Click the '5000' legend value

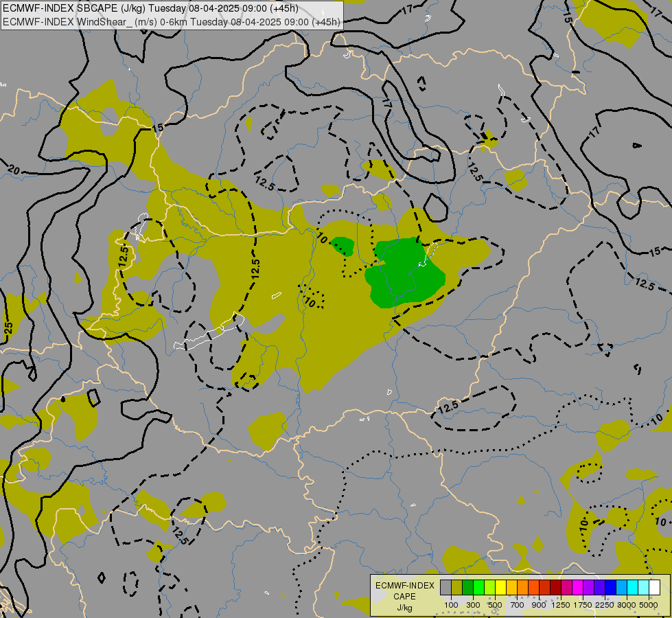649,605
